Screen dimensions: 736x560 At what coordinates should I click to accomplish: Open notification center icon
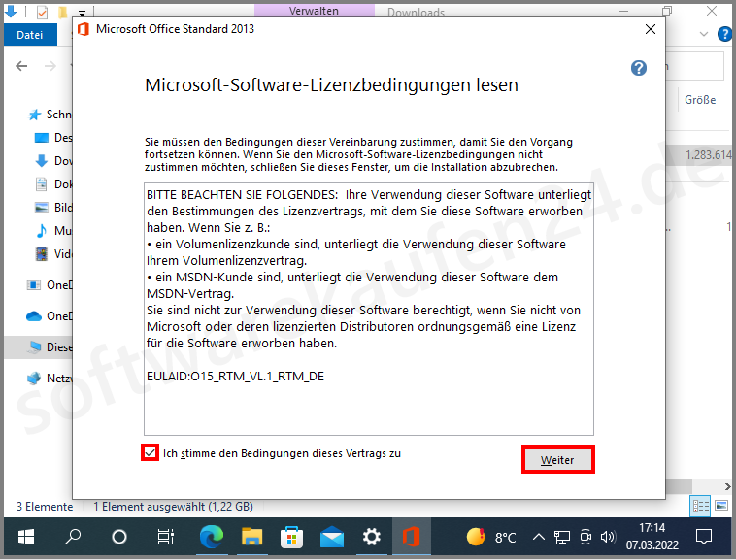(704, 537)
